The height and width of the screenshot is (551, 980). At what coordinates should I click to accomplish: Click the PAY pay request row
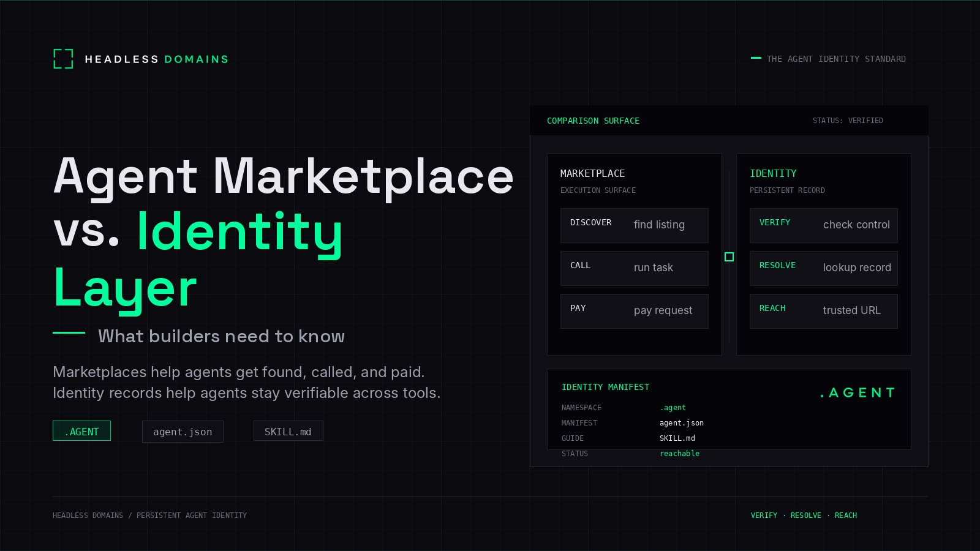[634, 311]
